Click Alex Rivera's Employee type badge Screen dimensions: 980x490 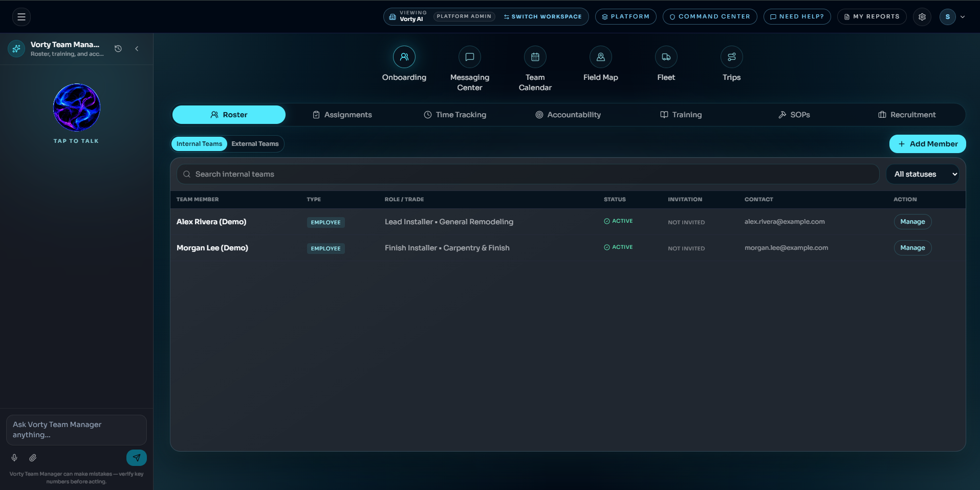325,222
